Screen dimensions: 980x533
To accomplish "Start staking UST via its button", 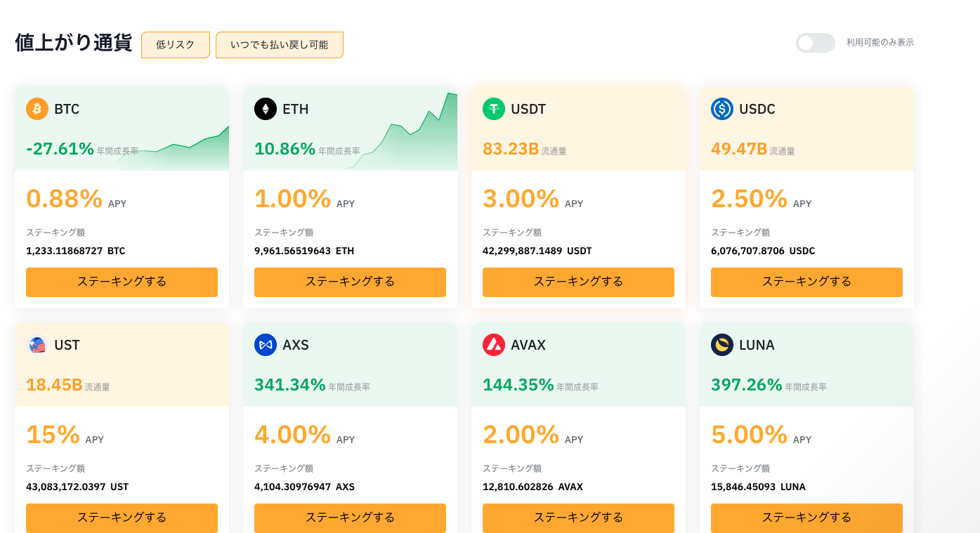I will click(122, 518).
